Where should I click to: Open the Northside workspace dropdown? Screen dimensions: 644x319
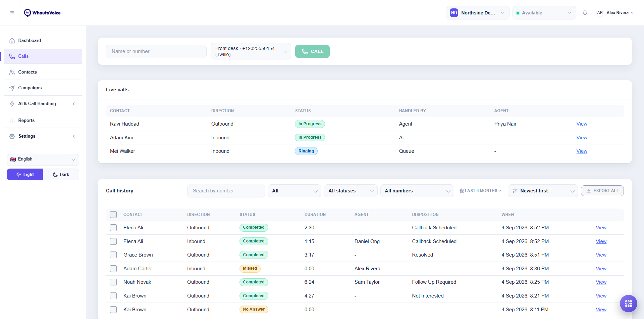tap(477, 13)
